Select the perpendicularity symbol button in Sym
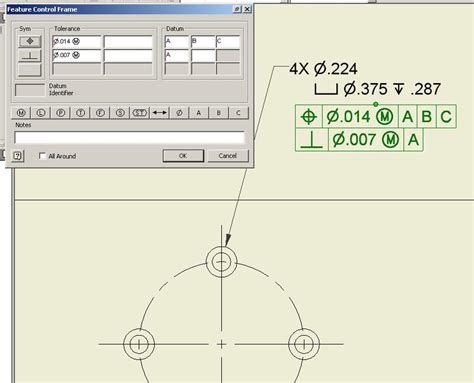This screenshot has height=383, width=474. (x=30, y=56)
